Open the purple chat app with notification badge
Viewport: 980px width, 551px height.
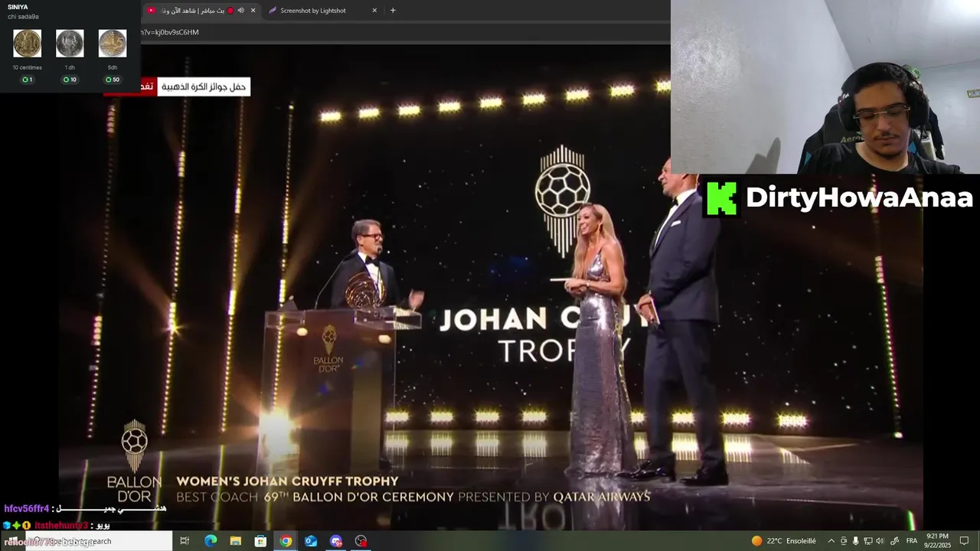pos(336,541)
